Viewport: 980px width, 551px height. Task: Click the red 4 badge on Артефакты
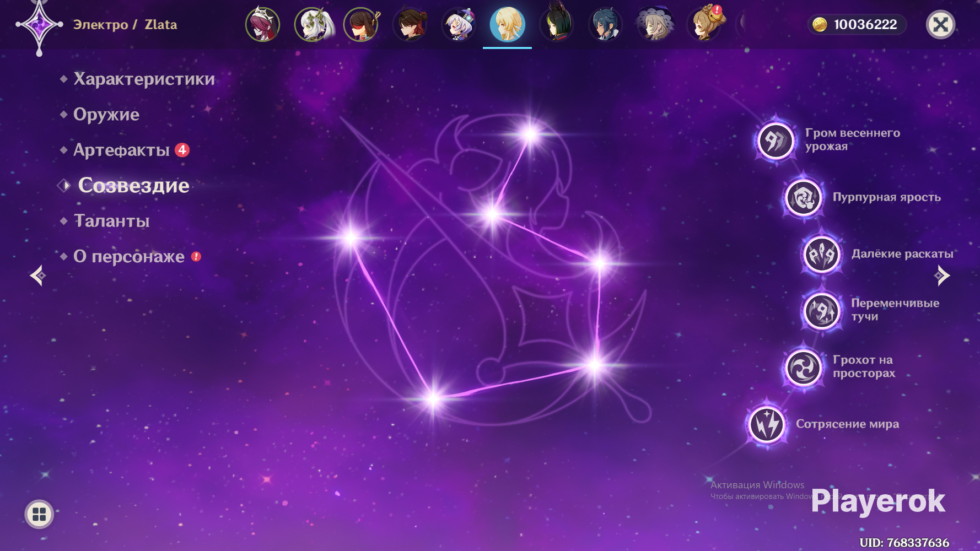182,150
